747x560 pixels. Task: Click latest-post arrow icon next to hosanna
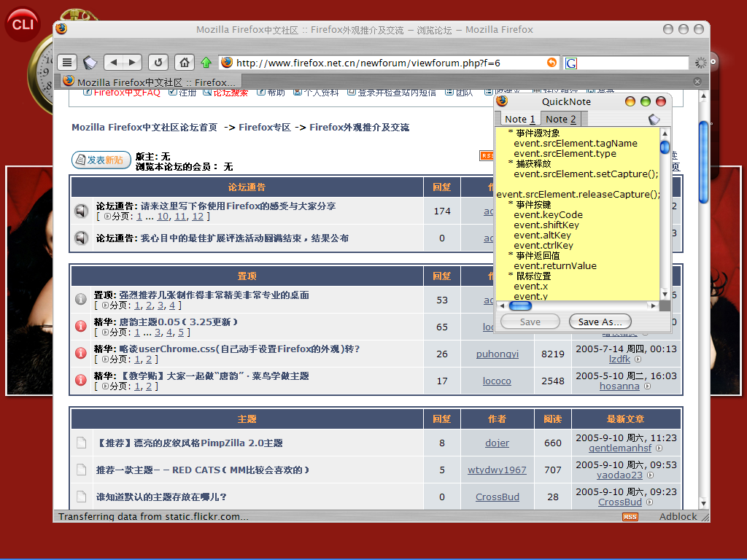coord(648,386)
